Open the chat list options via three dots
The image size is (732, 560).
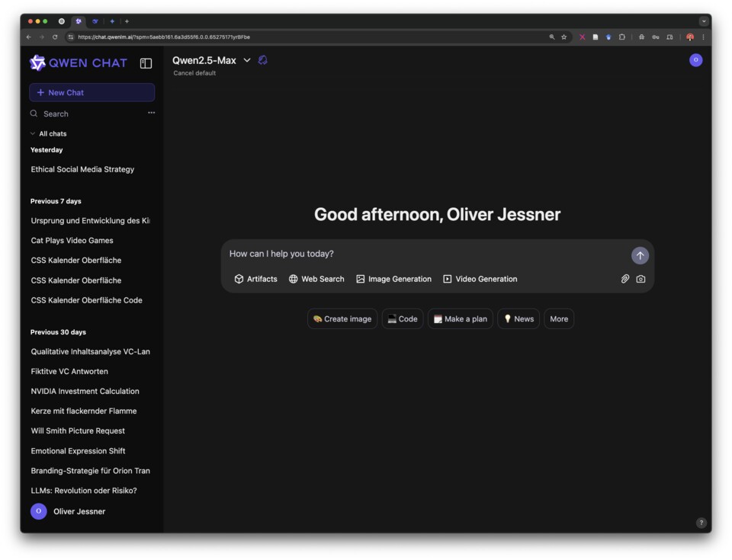click(x=151, y=112)
